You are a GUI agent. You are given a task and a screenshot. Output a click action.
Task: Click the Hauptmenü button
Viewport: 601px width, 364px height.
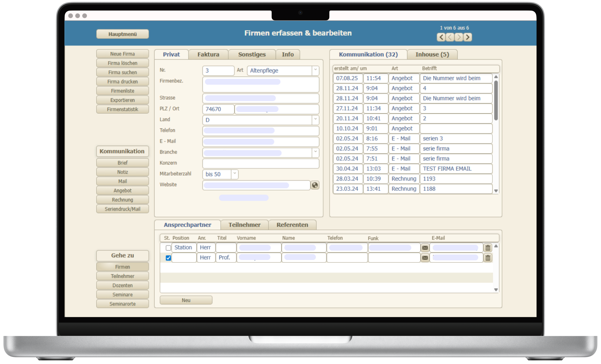(x=122, y=34)
